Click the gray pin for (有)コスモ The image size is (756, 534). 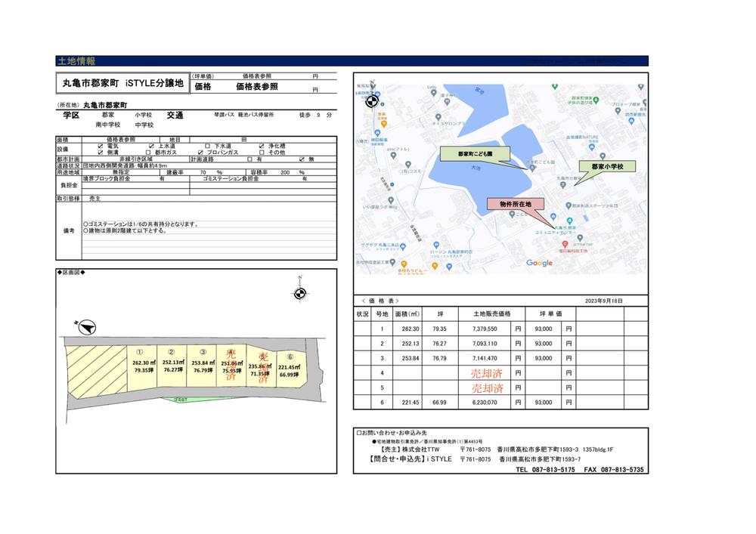408,165
